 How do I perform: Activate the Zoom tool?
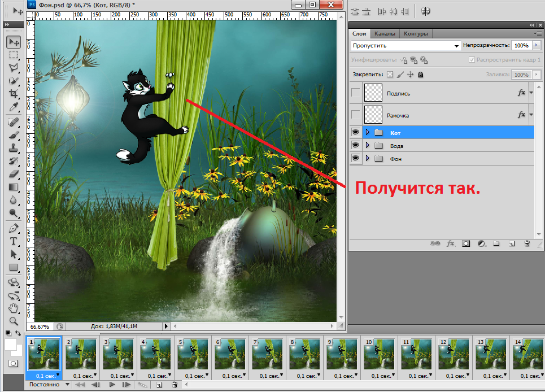(x=14, y=321)
